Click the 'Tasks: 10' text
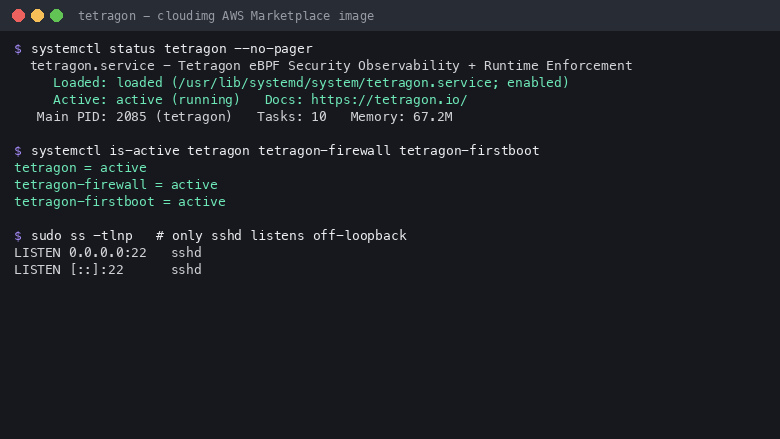Screen dimensions: 780x439 click(x=292, y=117)
